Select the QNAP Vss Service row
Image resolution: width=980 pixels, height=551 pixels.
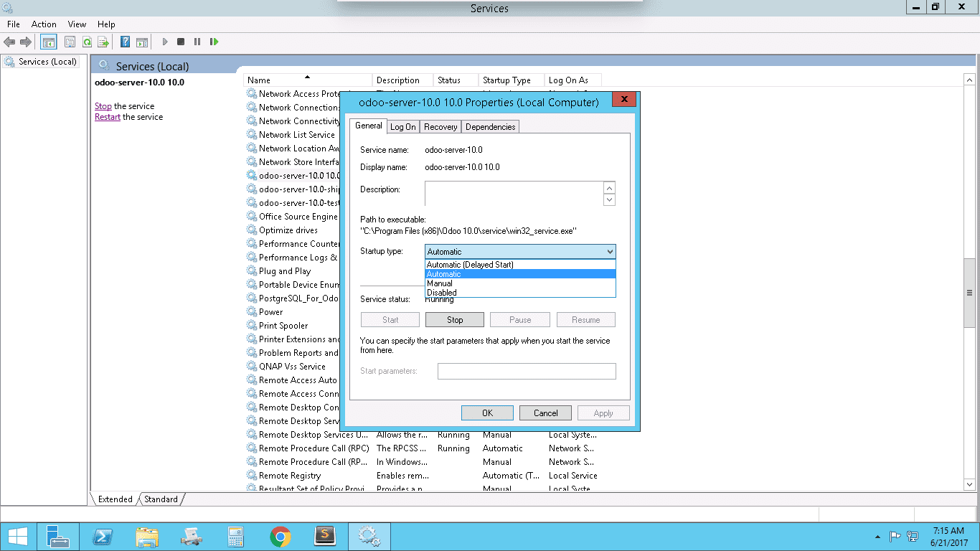point(293,367)
